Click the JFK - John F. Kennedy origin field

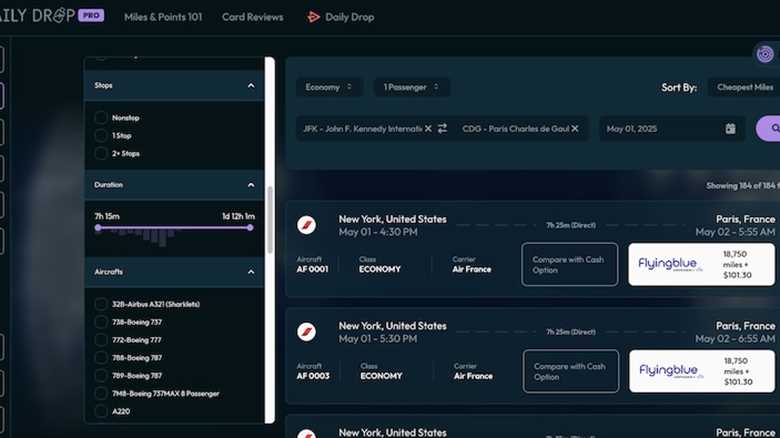tap(362, 128)
